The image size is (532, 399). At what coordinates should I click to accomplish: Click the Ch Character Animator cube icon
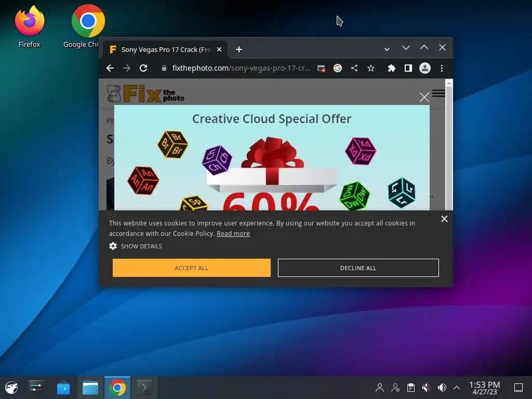click(217, 160)
